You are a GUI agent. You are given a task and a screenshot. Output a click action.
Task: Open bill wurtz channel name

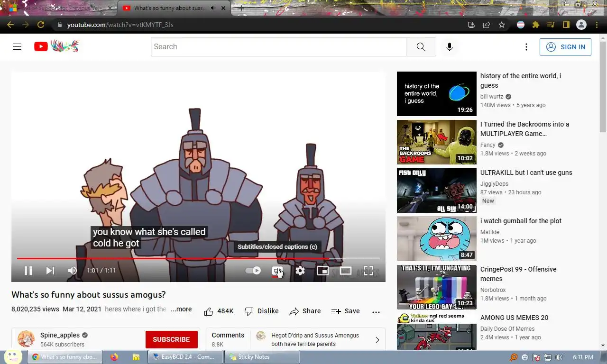492,97
